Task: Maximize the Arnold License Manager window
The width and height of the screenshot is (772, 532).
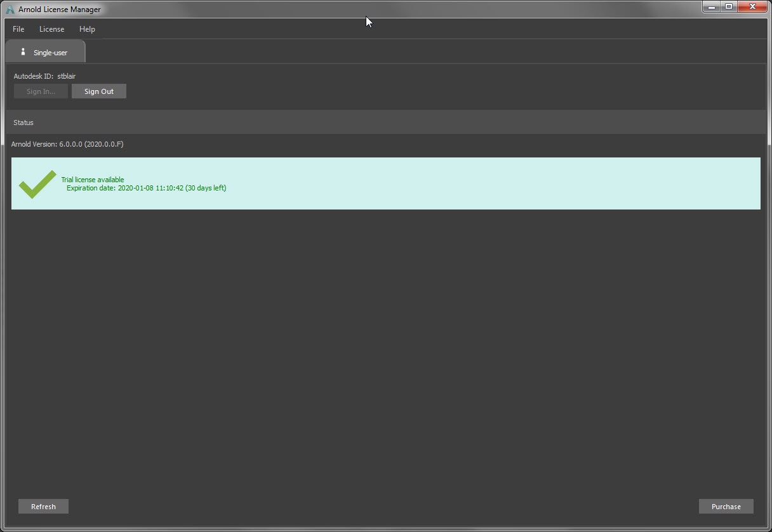Action: [729, 7]
